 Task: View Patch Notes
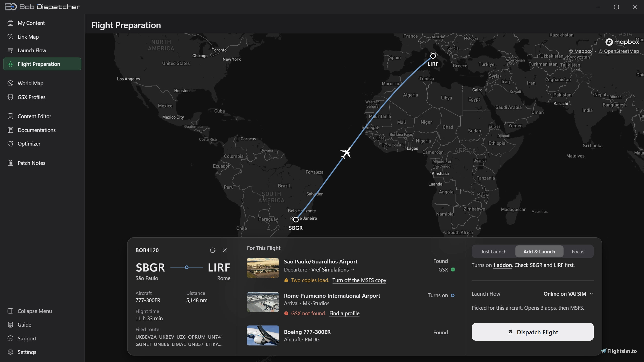tap(42, 163)
